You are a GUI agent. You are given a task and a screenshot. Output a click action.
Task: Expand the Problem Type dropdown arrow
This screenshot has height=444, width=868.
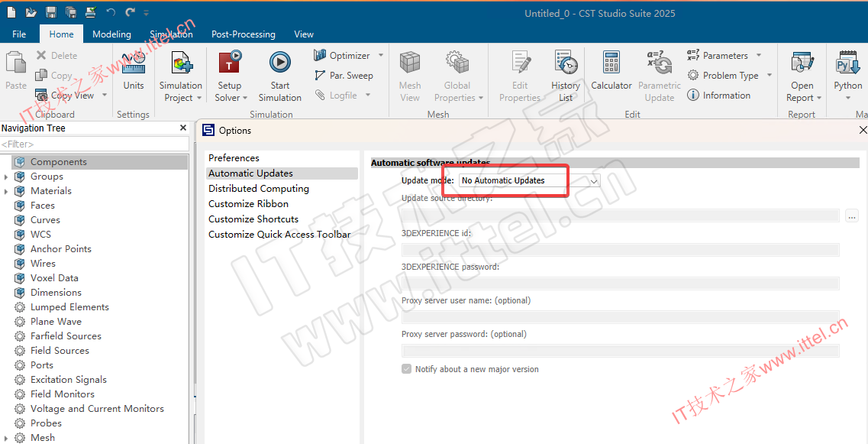tap(770, 76)
